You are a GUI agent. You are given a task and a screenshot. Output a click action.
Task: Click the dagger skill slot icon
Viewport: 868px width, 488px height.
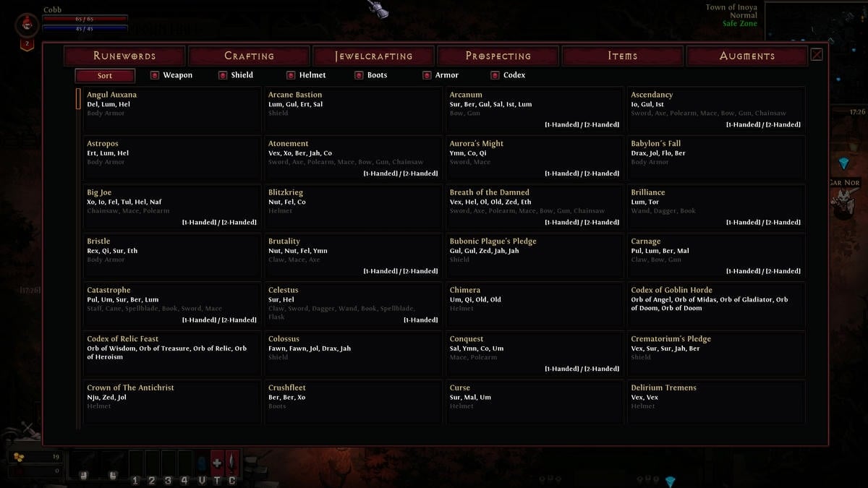click(232, 463)
